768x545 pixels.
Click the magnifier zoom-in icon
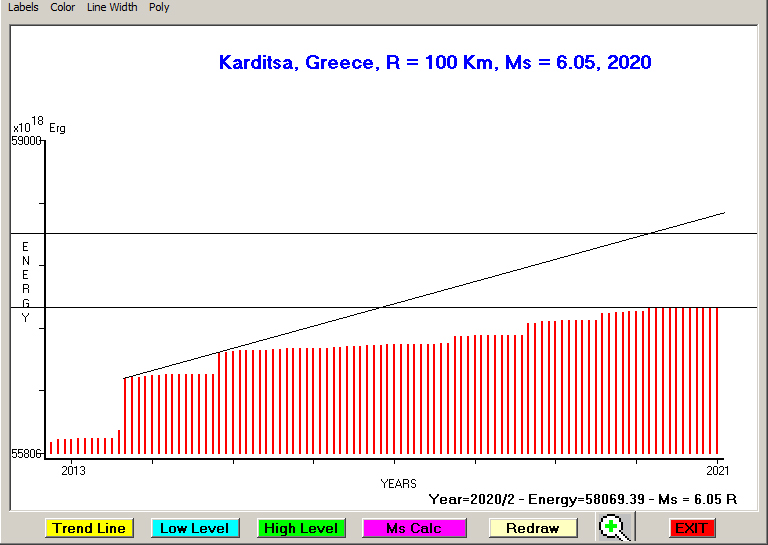click(x=615, y=527)
